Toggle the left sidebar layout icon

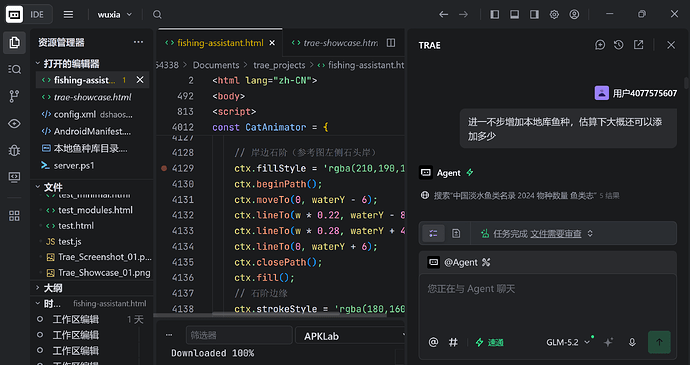(495, 15)
